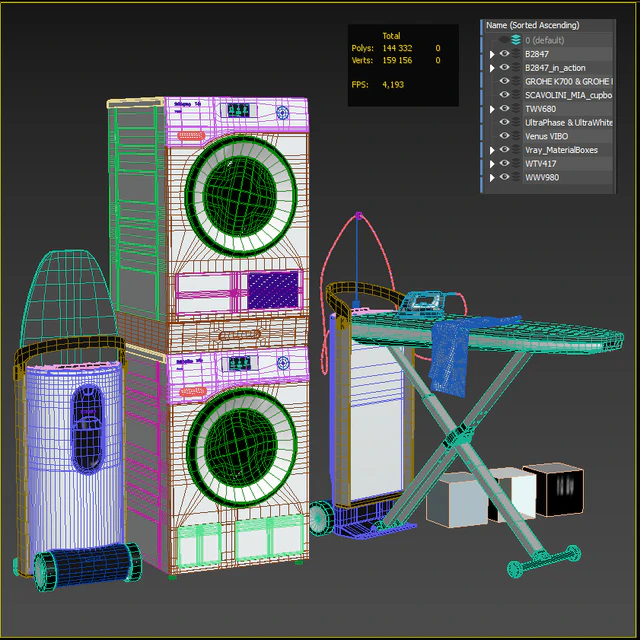
Task: Click the layer icon beside SCAVOLINI_MIA_cupbo
Action: coord(516,95)
